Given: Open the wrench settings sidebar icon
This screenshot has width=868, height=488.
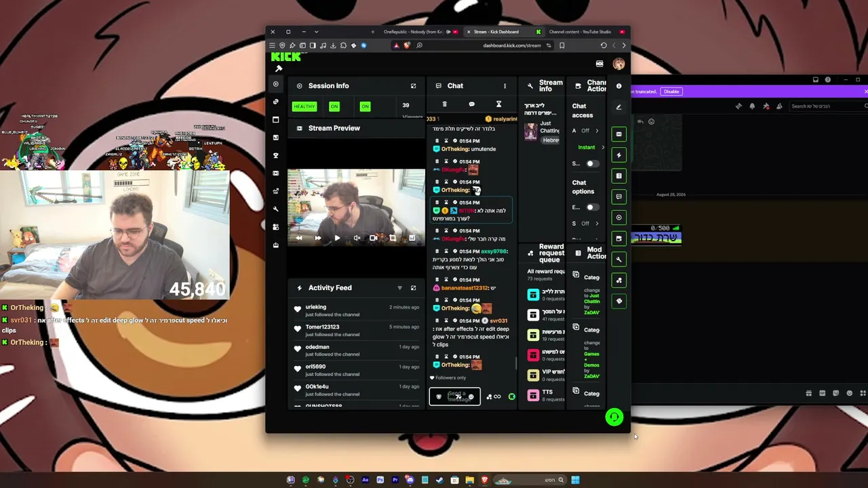Looking at the screenshot, I should pyautogui.click(x=275, y=209).
